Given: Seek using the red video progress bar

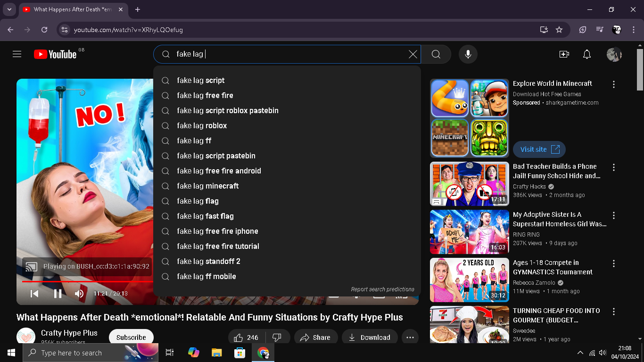Looking at the screenshot, I should pos(87,281).
